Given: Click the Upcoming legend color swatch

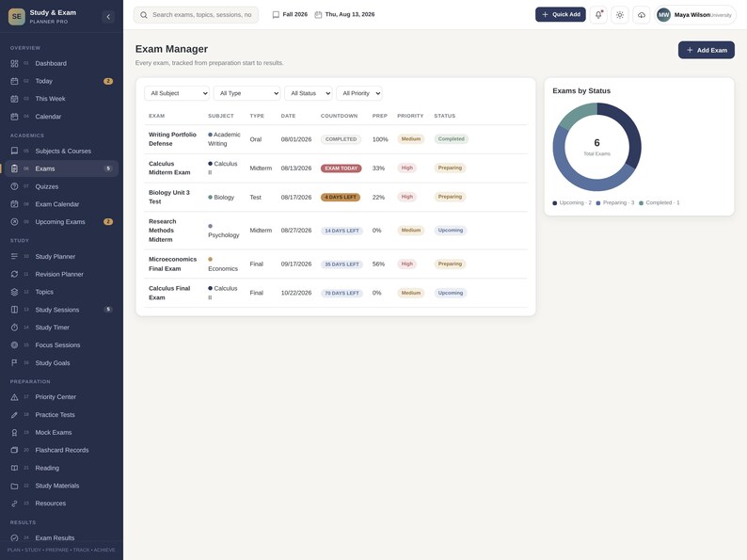Looking at the screenshot, I should point(554,203).
